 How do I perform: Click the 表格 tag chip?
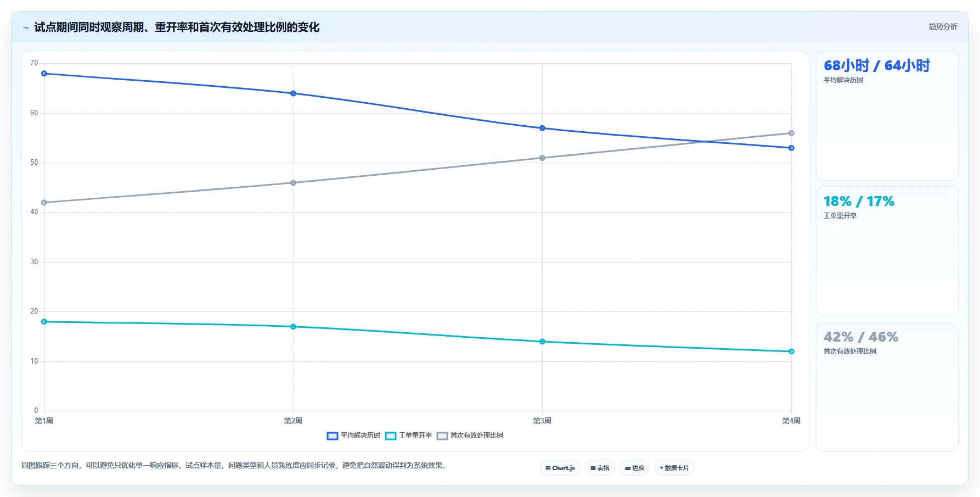point(600,468)
